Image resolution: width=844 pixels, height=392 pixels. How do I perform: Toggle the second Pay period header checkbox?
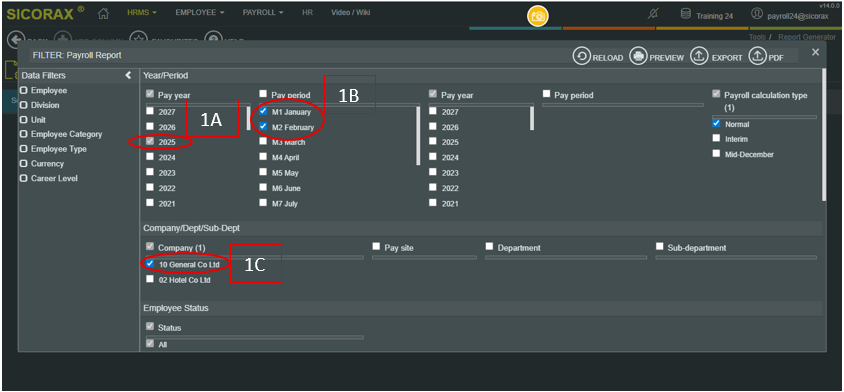[546, 94]
